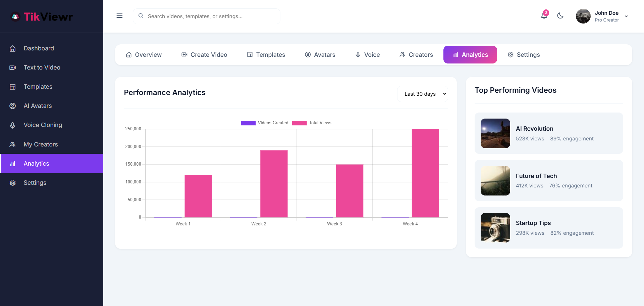This screenshot has width=644, height=306.
Task: Open the AI Revolution video card
Action: (548, 133)
